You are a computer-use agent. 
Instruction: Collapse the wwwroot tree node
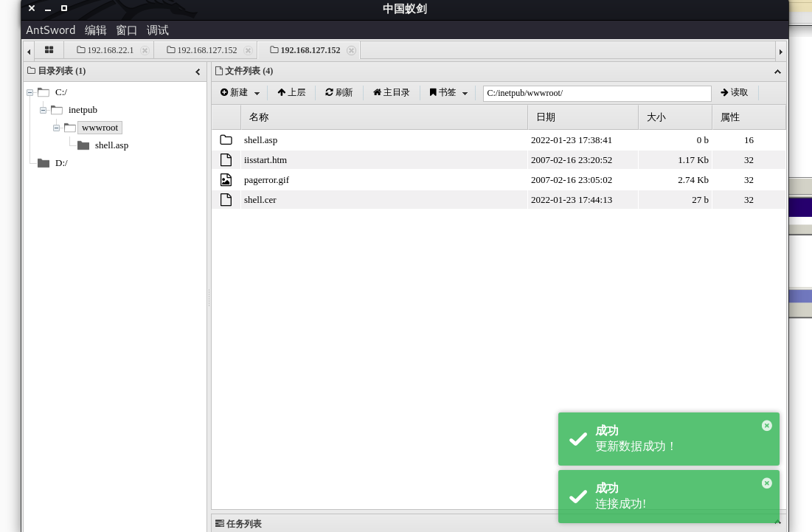(57, 128)
